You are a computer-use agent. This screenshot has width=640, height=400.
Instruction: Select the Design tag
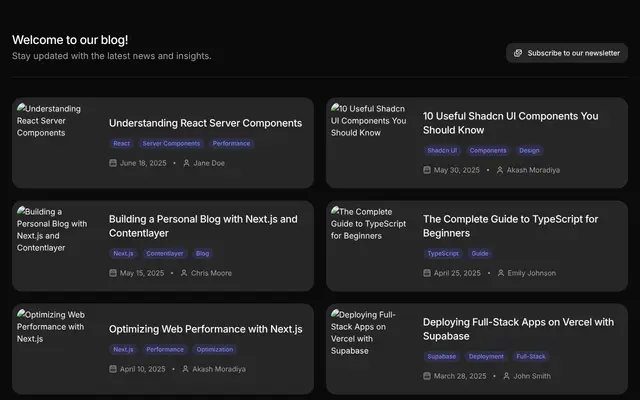(x=529, y=151)
